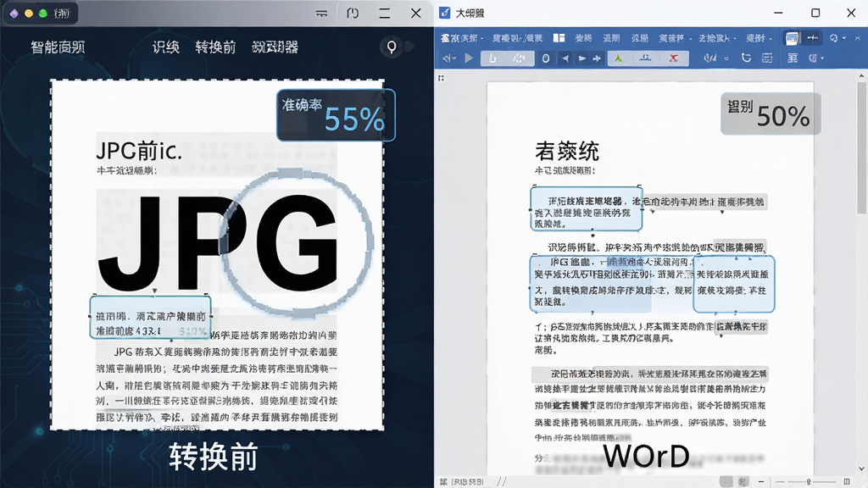Open the tab right of 转换前 in navigation
This screenshot has width=868, height=488.
[x=275, y=47]
